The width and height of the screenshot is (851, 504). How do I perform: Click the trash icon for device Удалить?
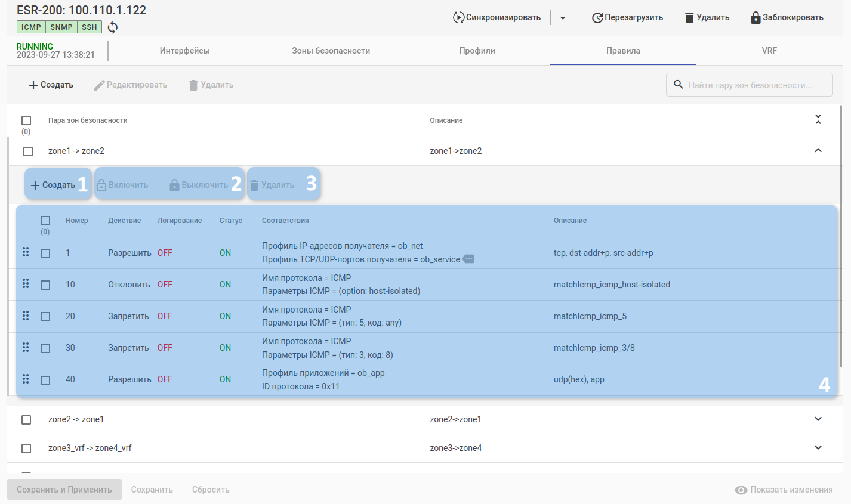689,18
